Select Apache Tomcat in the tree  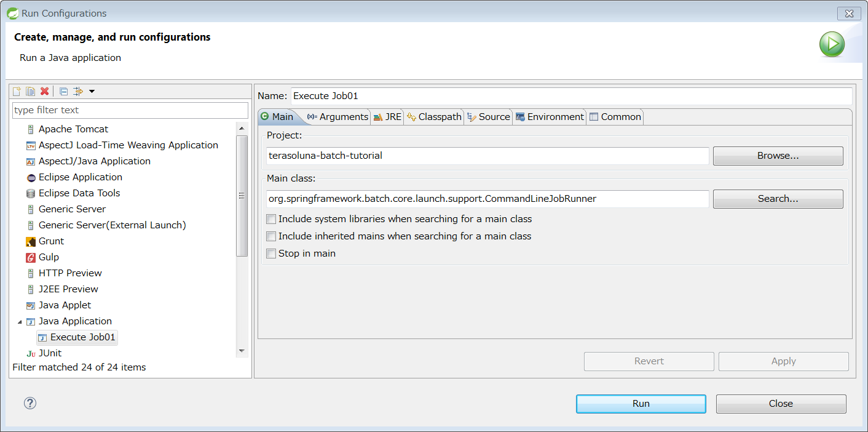point(73,129)
